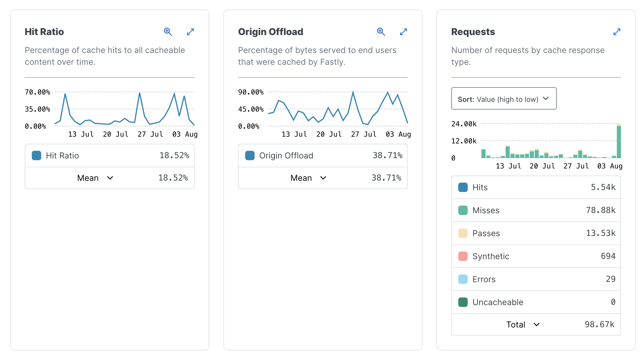Toggle the Origin Offload legend series

click(x=286, y=156)
